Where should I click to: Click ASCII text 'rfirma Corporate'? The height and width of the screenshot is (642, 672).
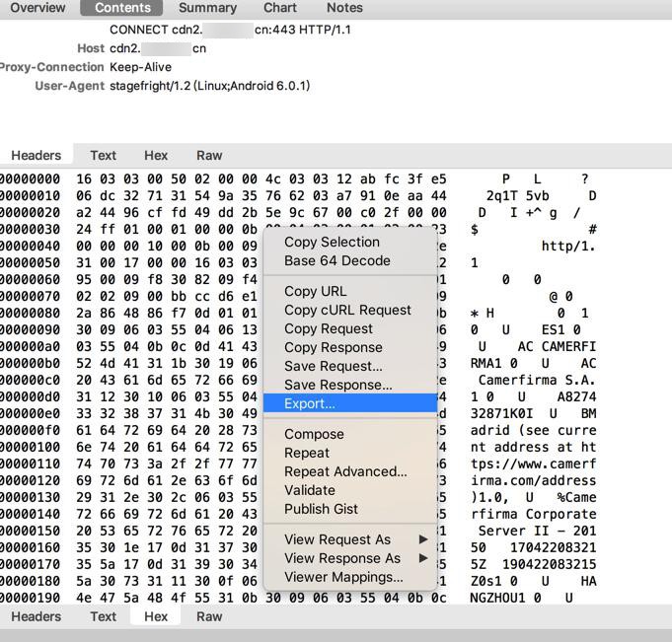click(x=533, y=514)
